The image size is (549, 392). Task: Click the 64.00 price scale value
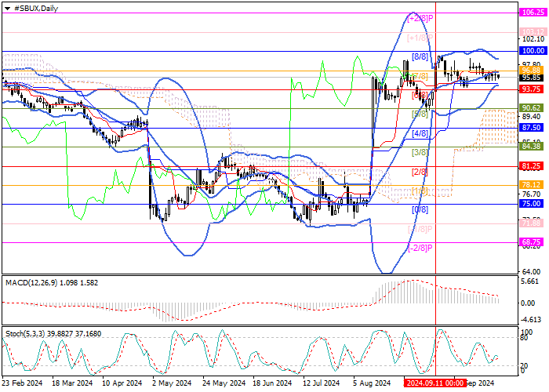click(x=533, y=271)
